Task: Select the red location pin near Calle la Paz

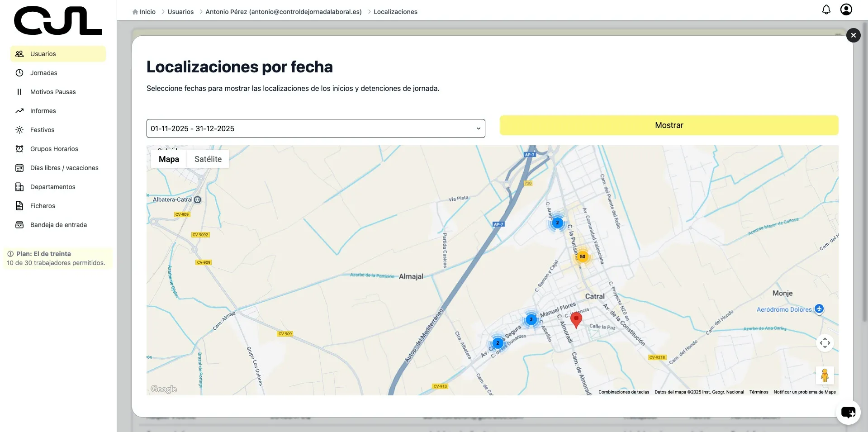Action: tap(576, 320)
